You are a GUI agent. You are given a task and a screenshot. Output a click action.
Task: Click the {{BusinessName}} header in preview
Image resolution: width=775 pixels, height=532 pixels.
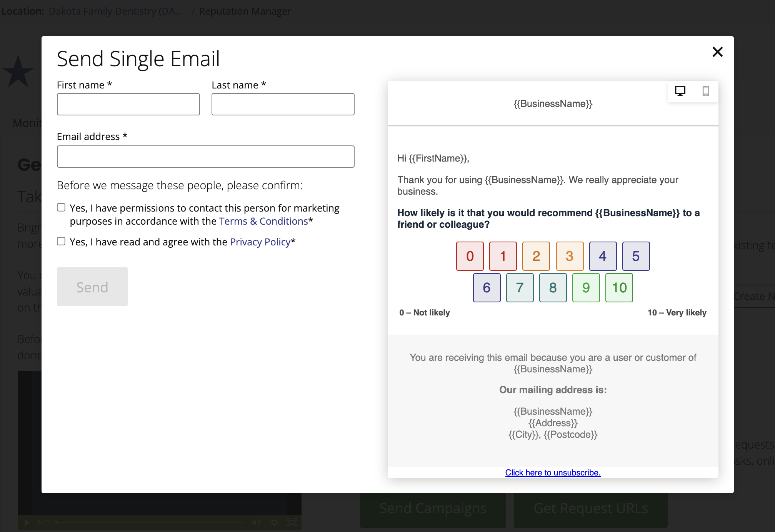(x=553, y=104)
